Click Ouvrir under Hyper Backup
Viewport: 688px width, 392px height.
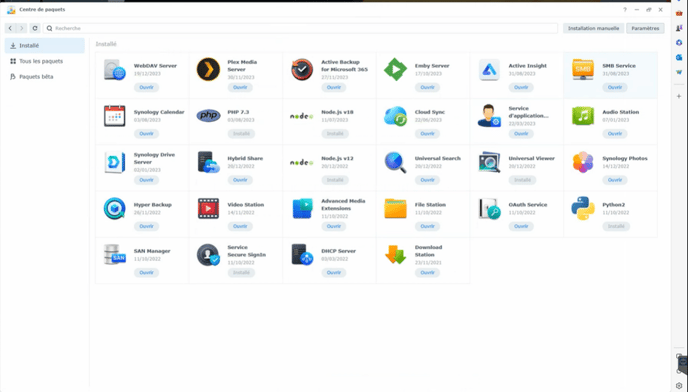147,226
